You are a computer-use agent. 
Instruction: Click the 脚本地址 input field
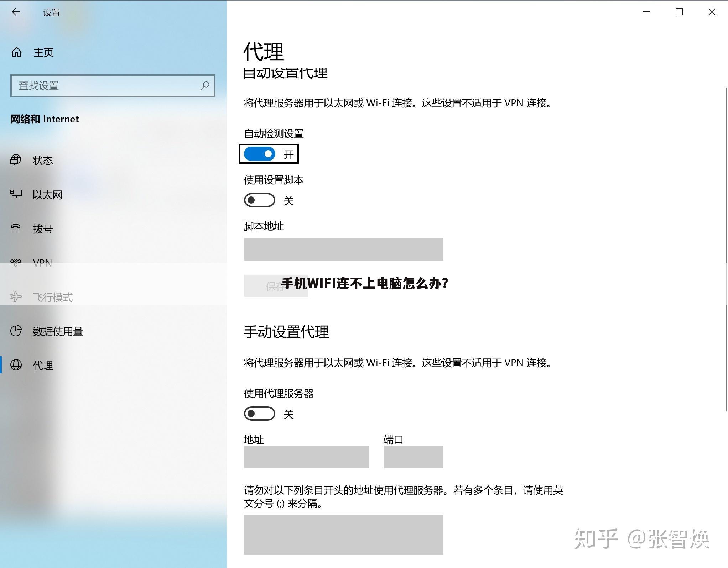343,249
